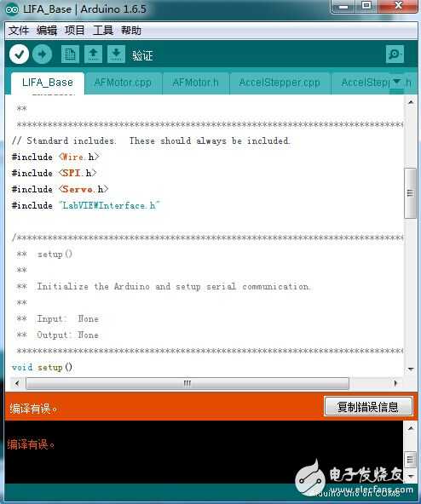This screenshot has width=421, height=504.
Task: Open the Serial Monitor magnifier icon
Action: pos(395,54)
